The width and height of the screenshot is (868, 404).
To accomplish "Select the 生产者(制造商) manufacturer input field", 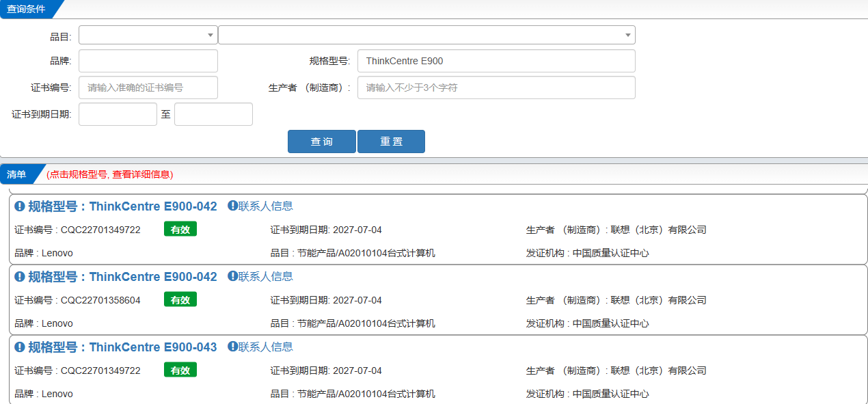I will click(x=496, y=87).
